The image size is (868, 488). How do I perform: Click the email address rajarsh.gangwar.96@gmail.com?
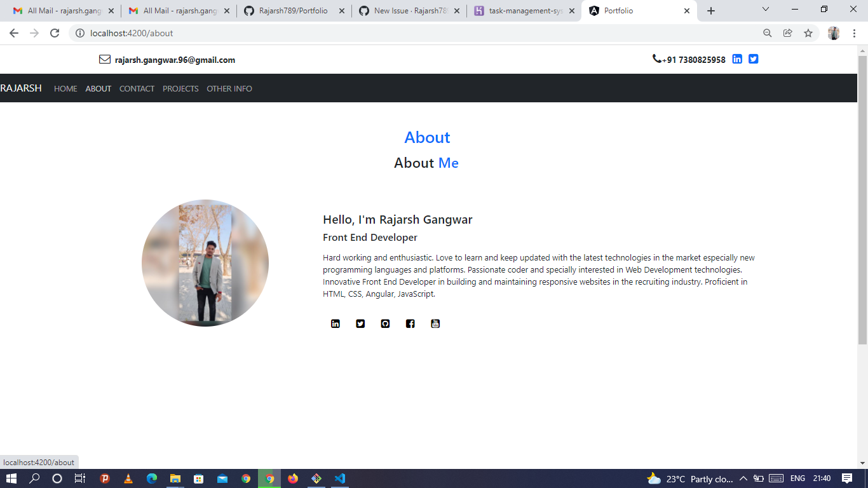pos(175,60)
